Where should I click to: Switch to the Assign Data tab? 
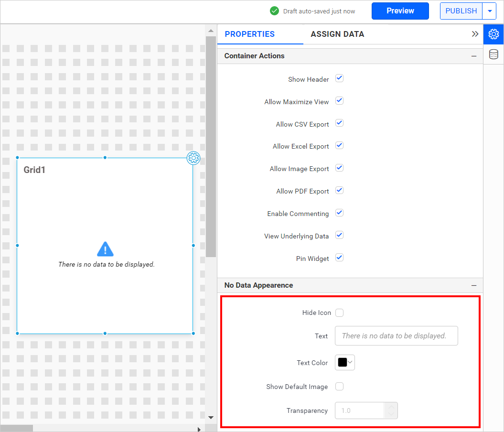[337, 34]
